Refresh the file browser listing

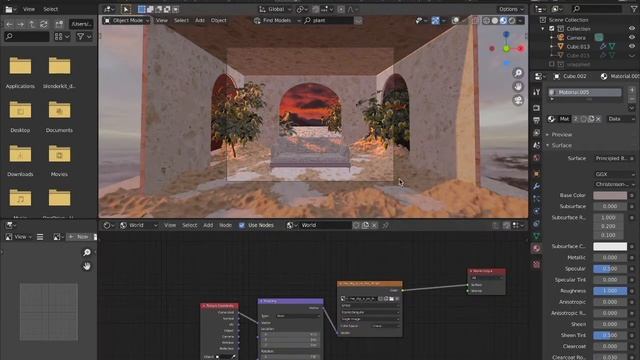coord(43,24)
